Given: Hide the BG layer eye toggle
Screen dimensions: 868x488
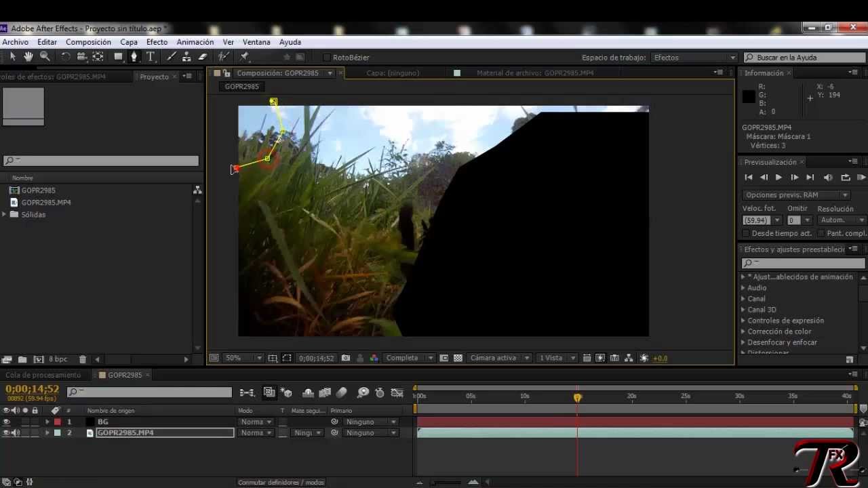Looking at the screenshot, I should coord(6,422).
